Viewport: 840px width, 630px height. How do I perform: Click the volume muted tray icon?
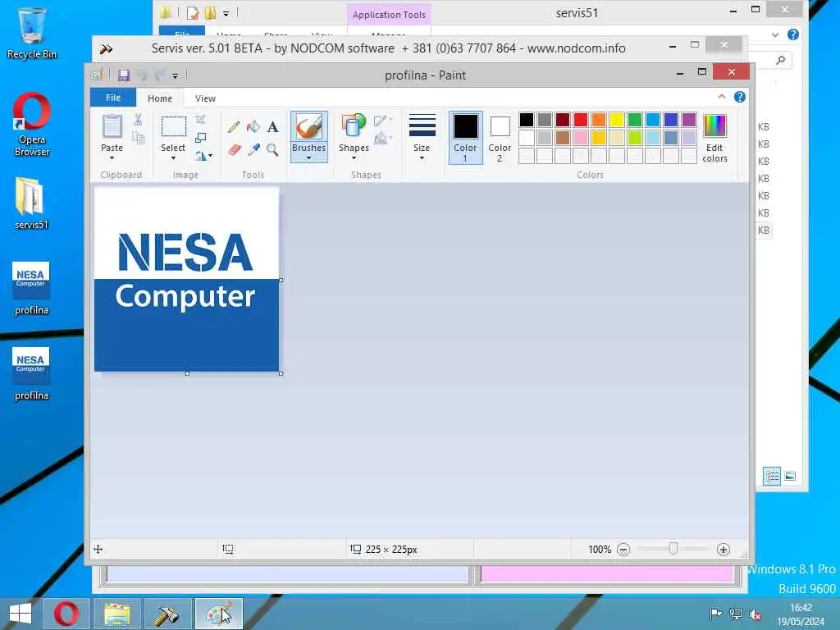tap(756, 614)
